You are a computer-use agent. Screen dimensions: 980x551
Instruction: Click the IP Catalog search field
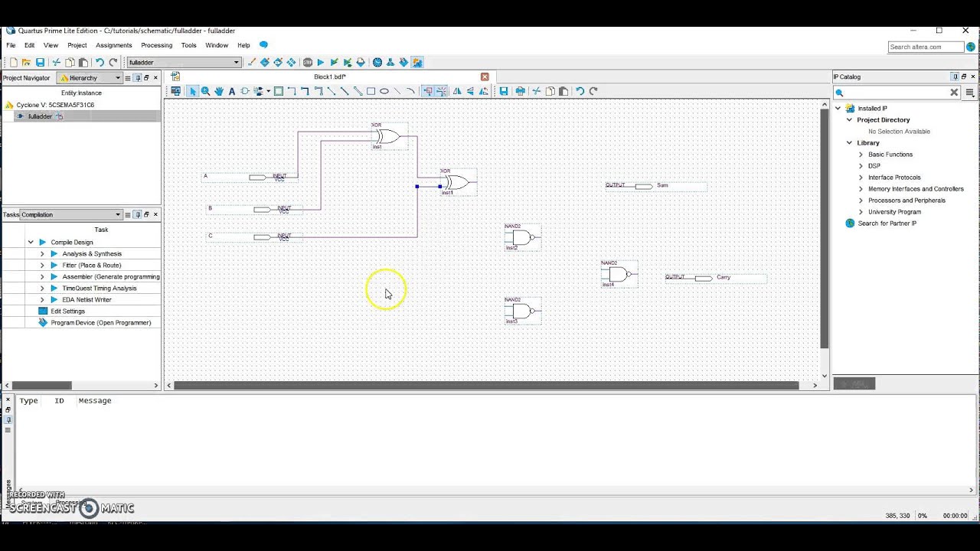[x=896, y=92]
